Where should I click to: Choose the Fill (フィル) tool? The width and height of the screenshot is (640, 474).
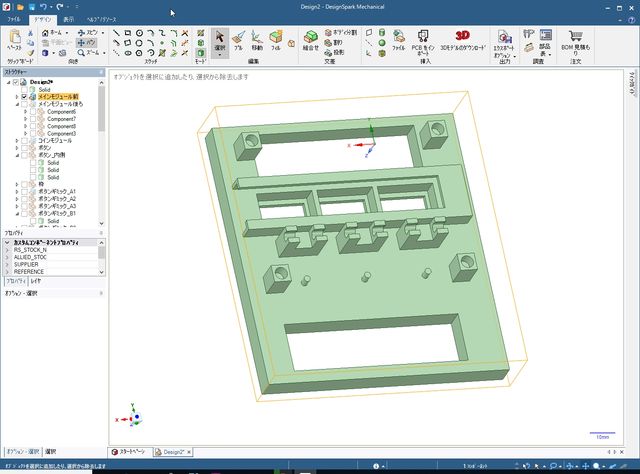tap(276, 41)
